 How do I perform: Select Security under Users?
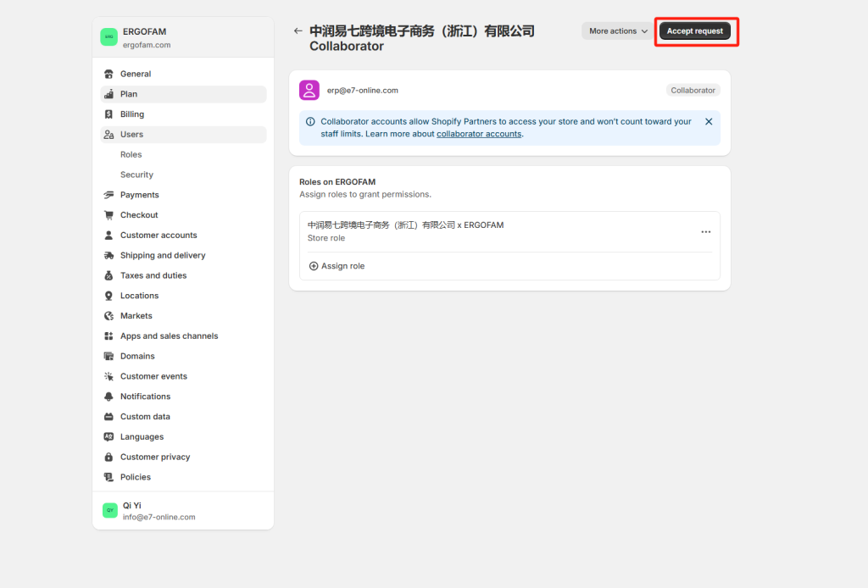tap(136, 175)
